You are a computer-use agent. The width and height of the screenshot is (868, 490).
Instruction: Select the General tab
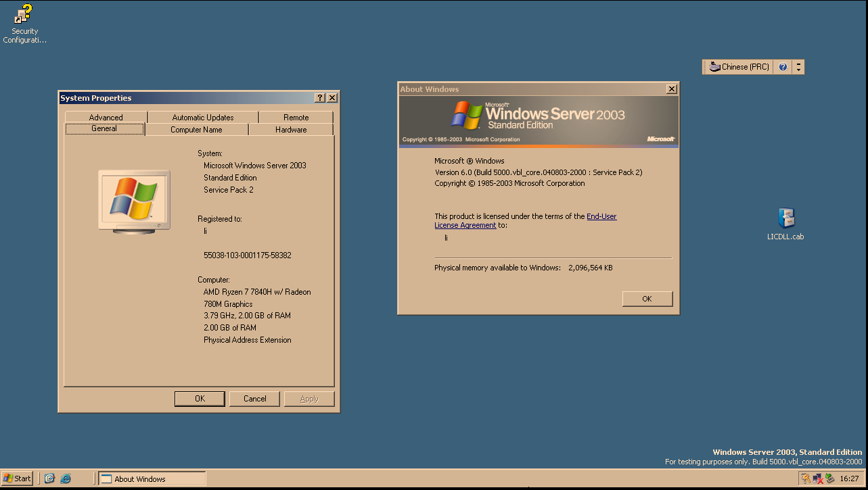(x=104, y=128)
